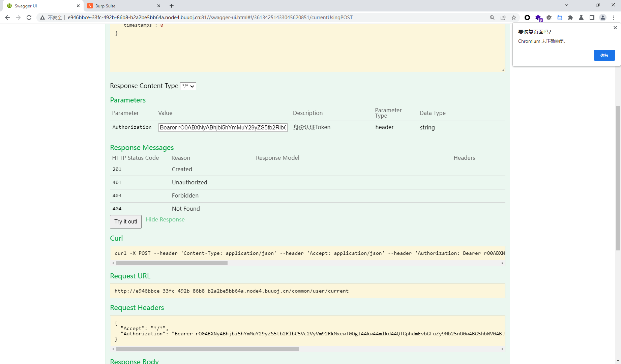Click the page vertical scrollbar thumb

(x=618, y=178)
